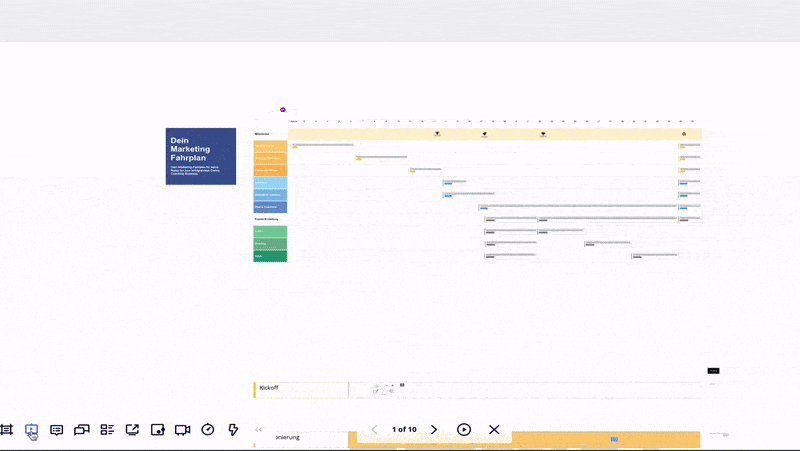This screenshot has width=800, height=451.
Task: Open the countdown timer icon
Action: click(208, 430)
